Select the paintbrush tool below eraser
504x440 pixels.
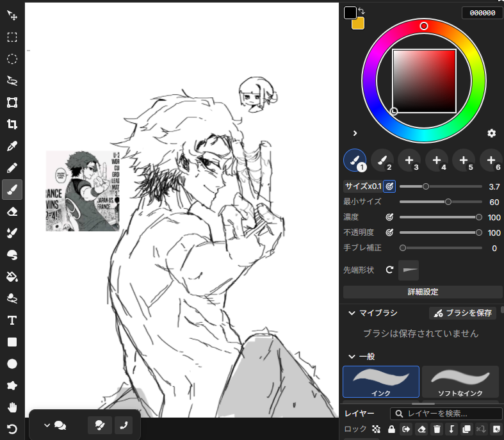(x=12, y=233)
